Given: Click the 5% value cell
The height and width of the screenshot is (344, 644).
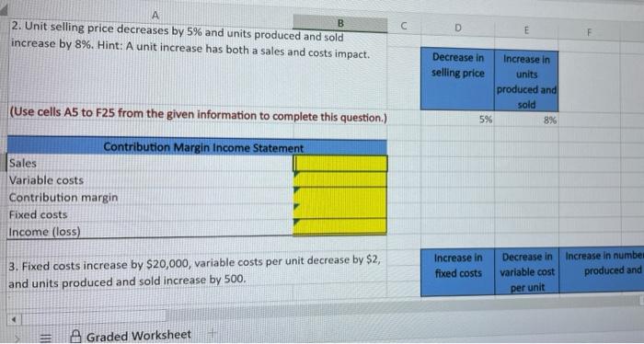Looking at the screenshot, I should point(457,120).
